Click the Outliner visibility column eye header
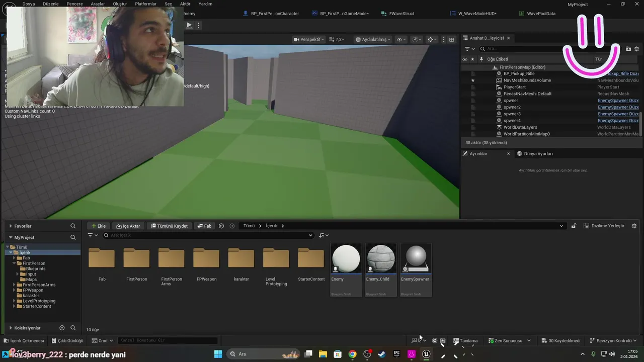Viewport: 644px width, 362px height. point(464,59)
